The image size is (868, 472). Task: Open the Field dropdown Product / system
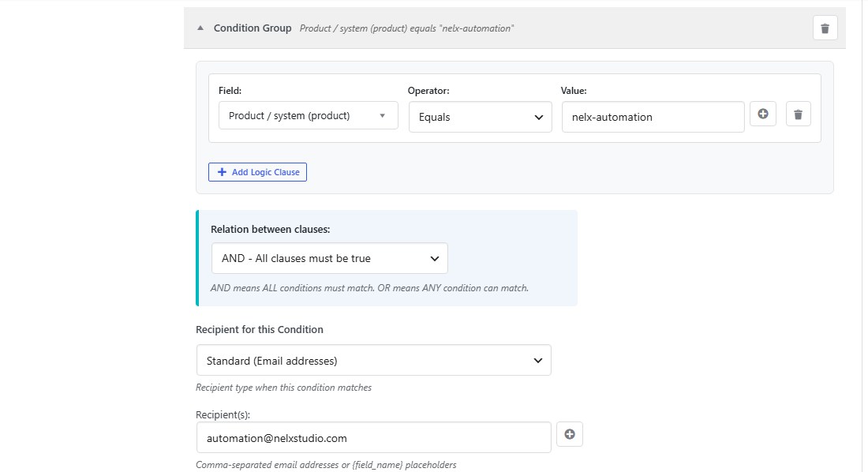(x=309, y=115)
